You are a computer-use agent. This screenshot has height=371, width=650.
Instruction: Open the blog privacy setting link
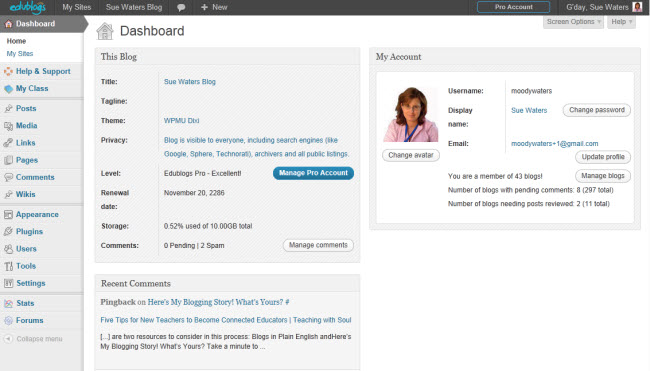(x=256, y=147)
